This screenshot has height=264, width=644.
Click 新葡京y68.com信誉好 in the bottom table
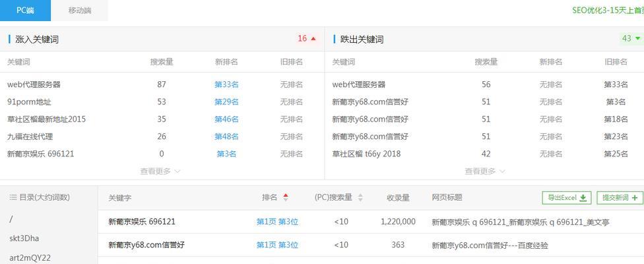tap(146, 245)
